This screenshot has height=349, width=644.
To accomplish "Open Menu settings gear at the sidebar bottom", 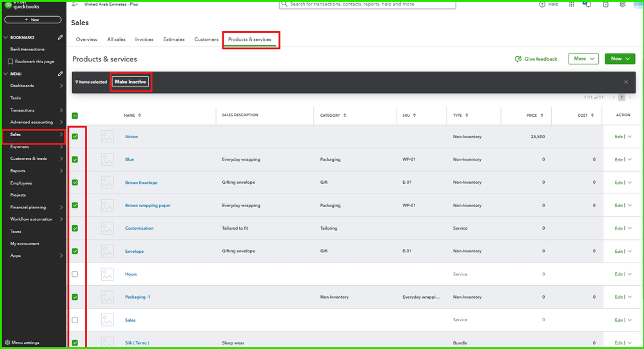I will (x=7, y=343).
